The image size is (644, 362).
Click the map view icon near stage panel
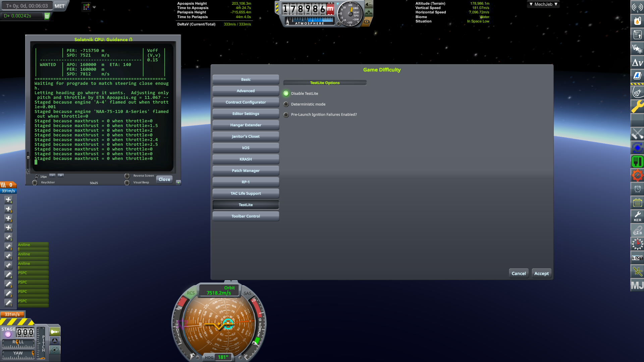click(55, 350)
